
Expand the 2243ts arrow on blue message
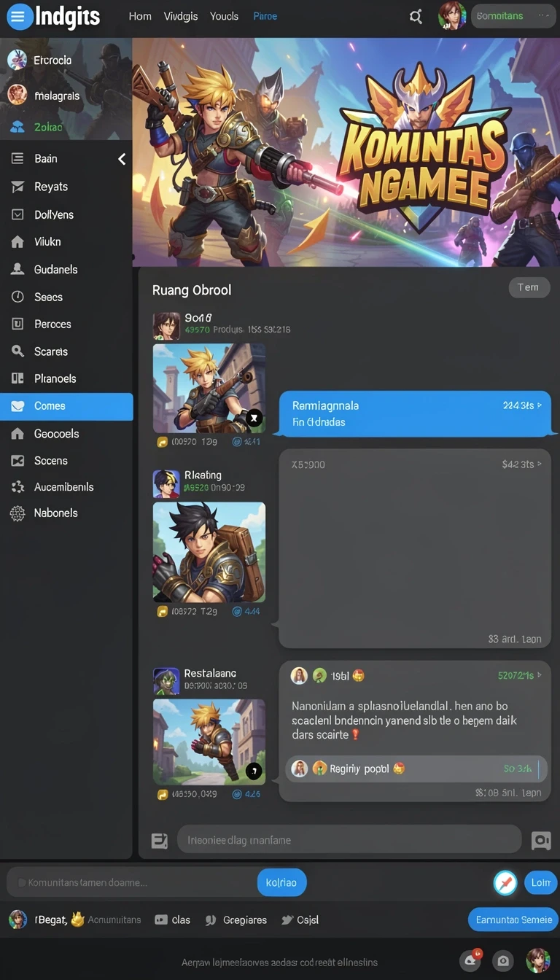point(540,405)
